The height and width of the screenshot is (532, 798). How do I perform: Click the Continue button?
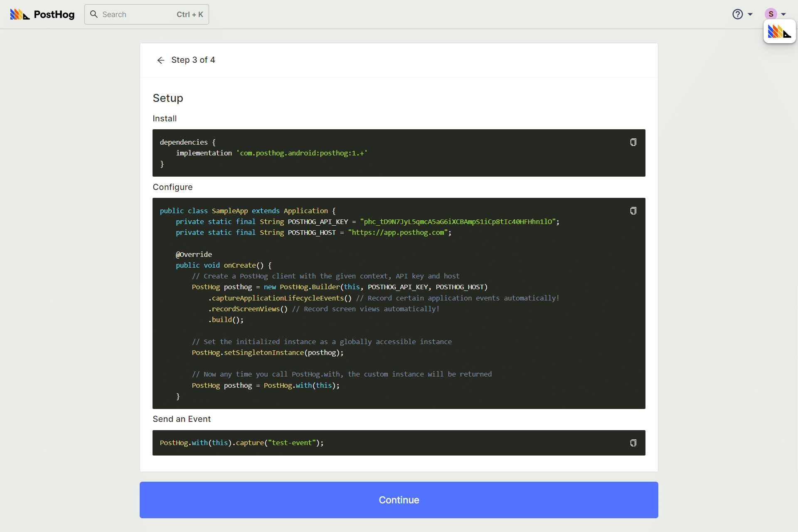coord(399,500)
